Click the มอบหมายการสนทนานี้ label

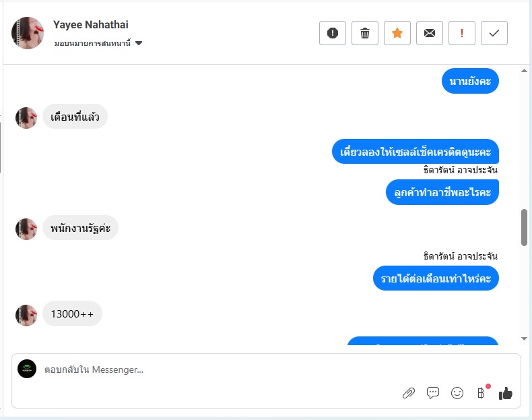point(92,43)
